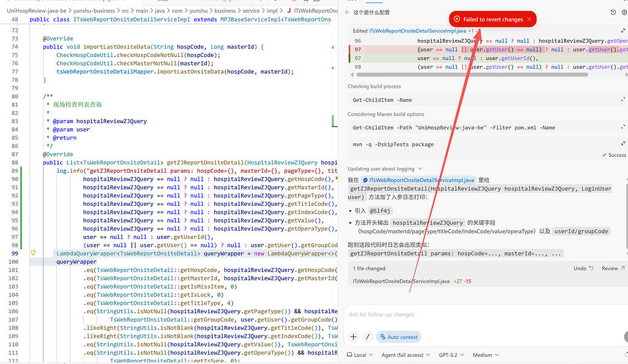
Task: Click the Java file icon in the breadcrumb
Action: click(289, 11)
